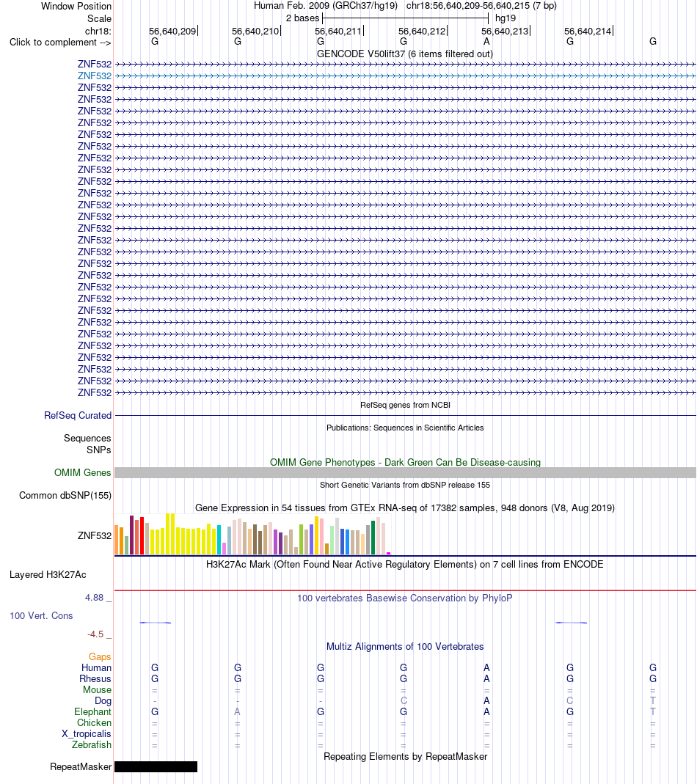This screenshot has width=697, height=784.
Task: Click the chr18:56,640,209-56,640,215 (7 bp) position text
Action: tap(481, 6)
